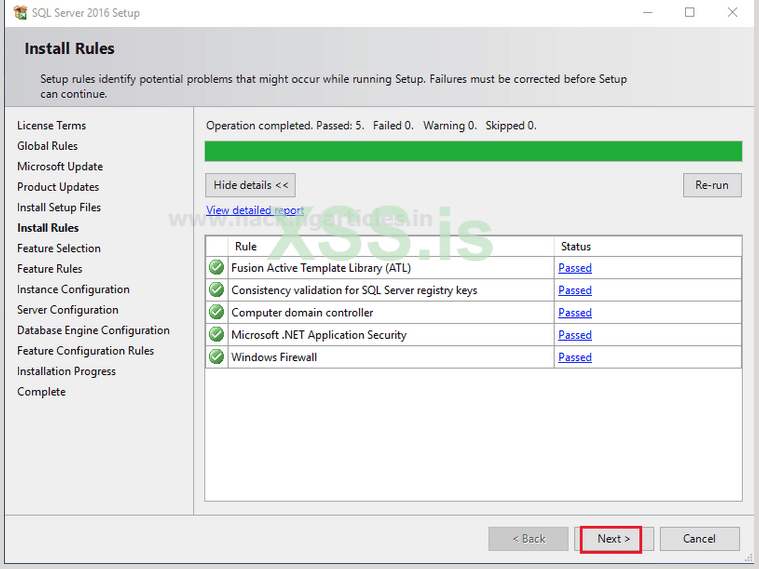The width and height of the screenshot is (759, 569).
Task: Maximize the SQL Server 2016 Setup window
Action: click(690, 13)
